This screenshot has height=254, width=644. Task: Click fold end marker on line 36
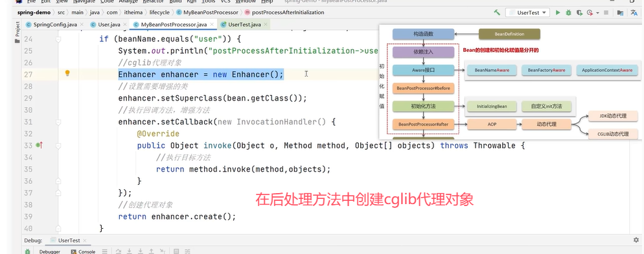58,181
